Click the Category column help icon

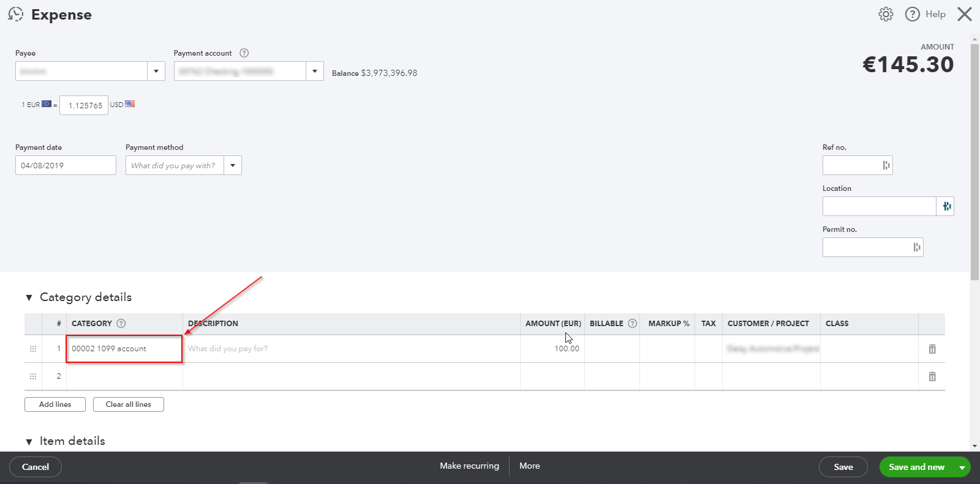tap(121, 323)
